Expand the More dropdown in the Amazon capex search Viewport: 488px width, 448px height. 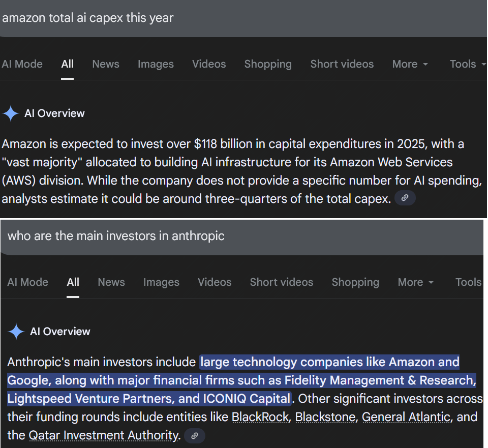pyautogui.click(x=410, y=64)
